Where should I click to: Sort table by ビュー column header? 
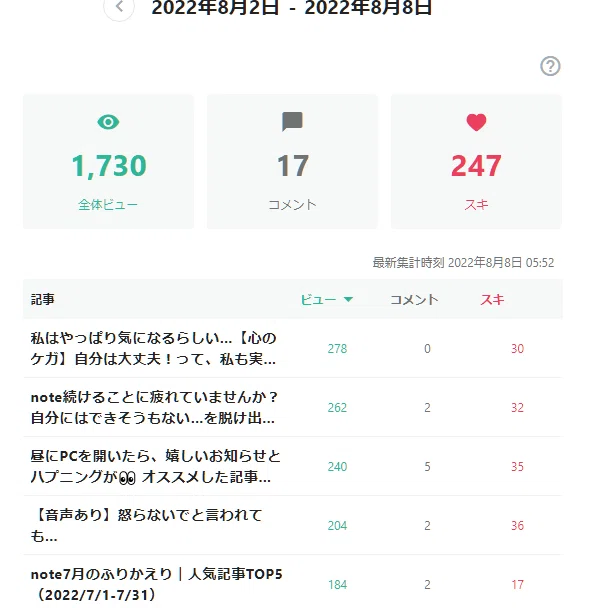[x=318, y=299]
